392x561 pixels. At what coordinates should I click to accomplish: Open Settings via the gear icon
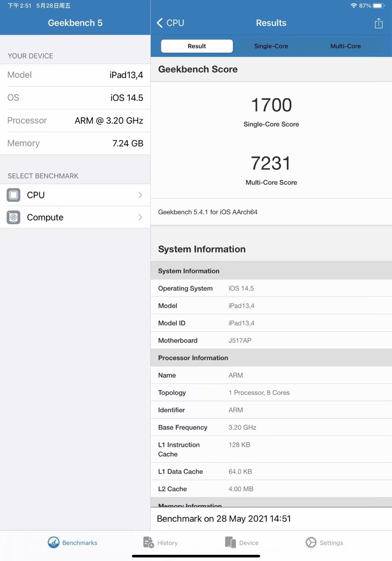[x=311, y=542]
